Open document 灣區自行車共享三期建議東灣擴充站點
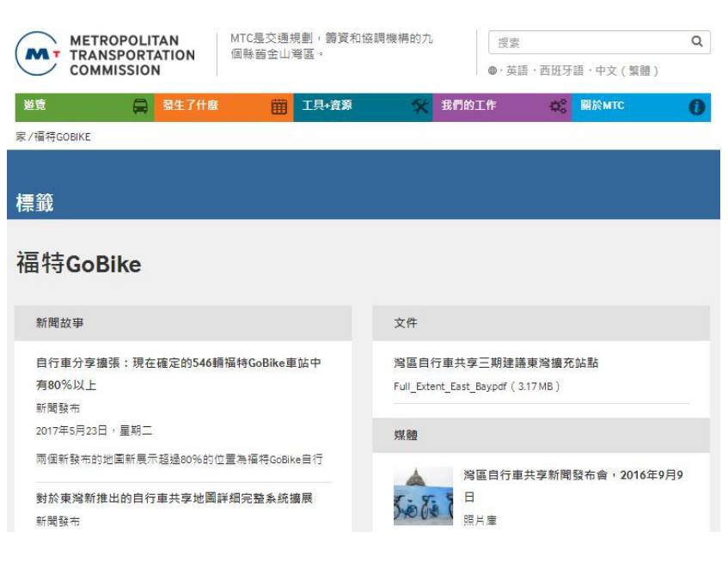The width and height of the screenshot is (728, 568). point(496,363)
